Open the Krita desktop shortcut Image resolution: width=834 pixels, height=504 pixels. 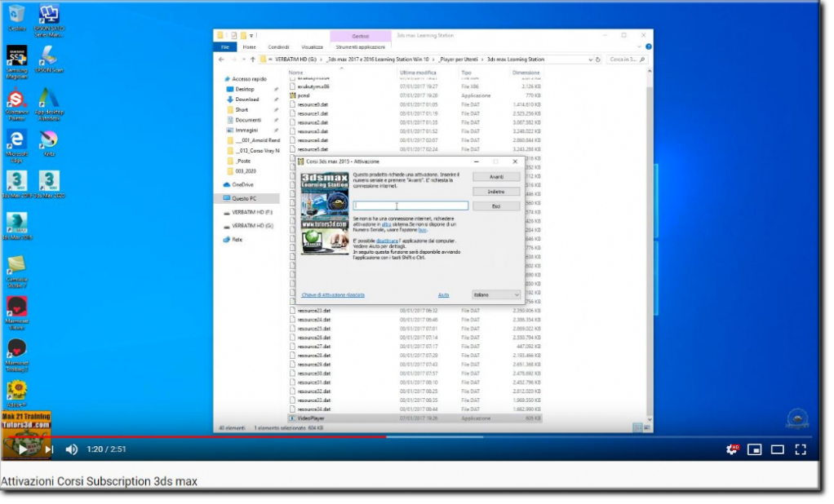point(49,143)
